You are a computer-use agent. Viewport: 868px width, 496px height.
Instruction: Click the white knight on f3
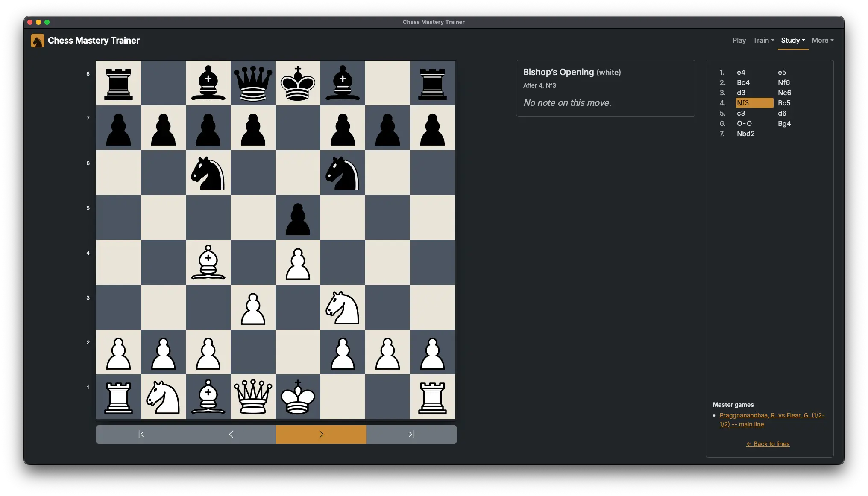343,307
